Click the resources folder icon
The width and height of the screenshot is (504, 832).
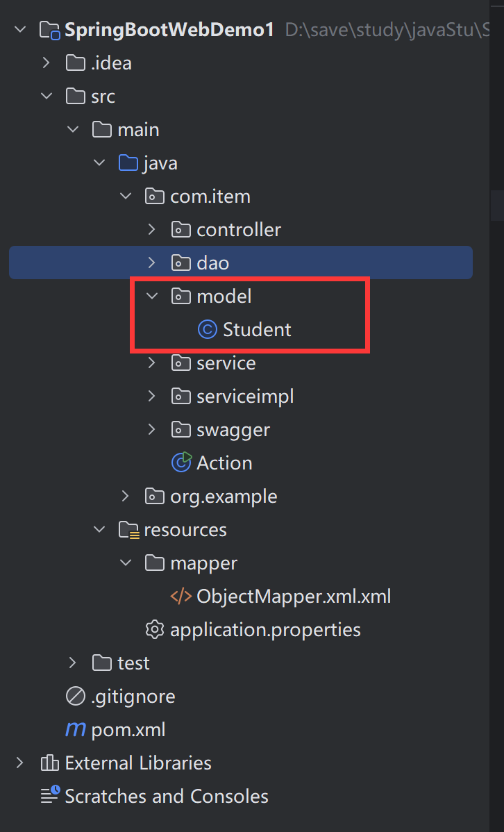click(128, 530)
